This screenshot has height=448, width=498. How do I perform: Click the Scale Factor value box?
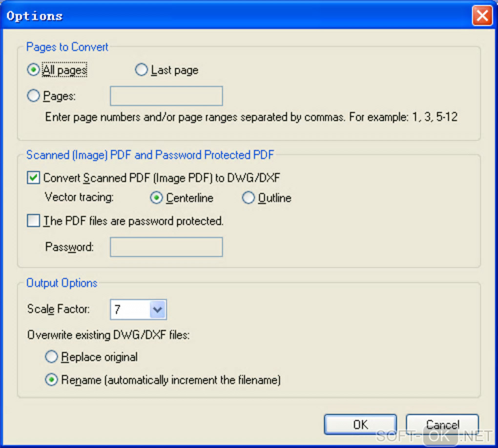pyautogui.click(x=129, y=309)
